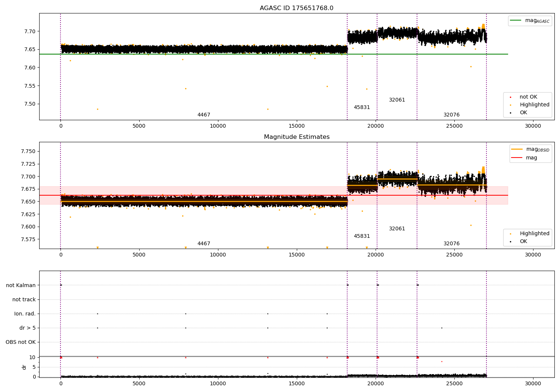Click the 7.600 y-axis tick label
Screen dimensions: 560x392
[28, 227]
